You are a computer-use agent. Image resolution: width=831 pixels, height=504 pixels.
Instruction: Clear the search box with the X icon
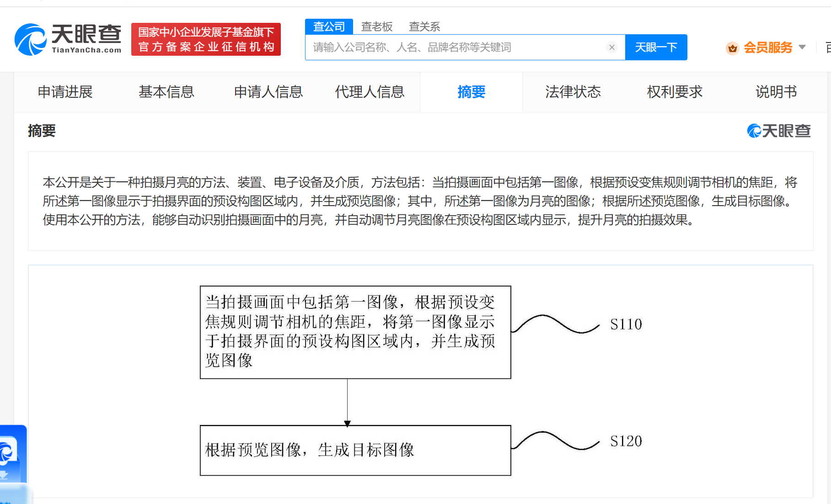point(611,48)
